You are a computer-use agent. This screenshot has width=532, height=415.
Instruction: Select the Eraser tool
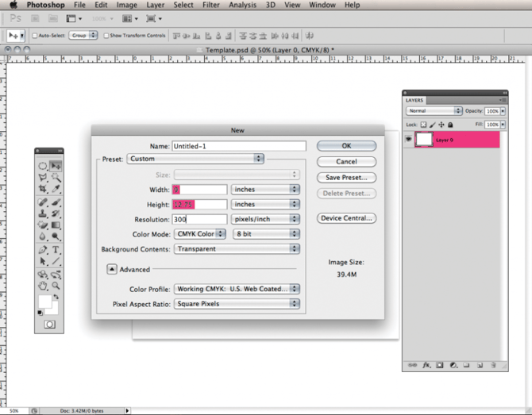(42, 225)
